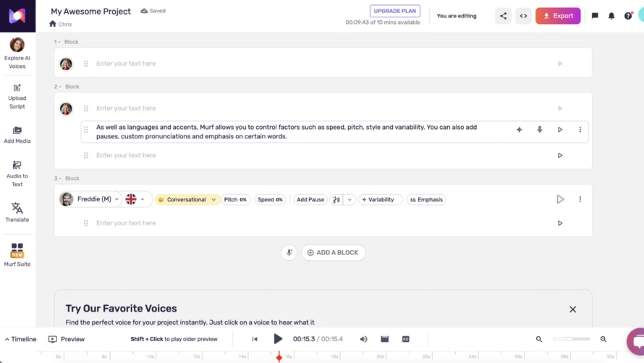This screenshot has height=363, width=644.
Task: Open the notifications bell
Action: [x=611, y=16]
